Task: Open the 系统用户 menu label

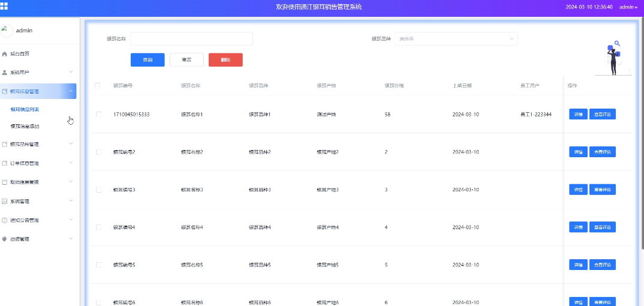Action: pyautogui.click(x=20, y=73)
